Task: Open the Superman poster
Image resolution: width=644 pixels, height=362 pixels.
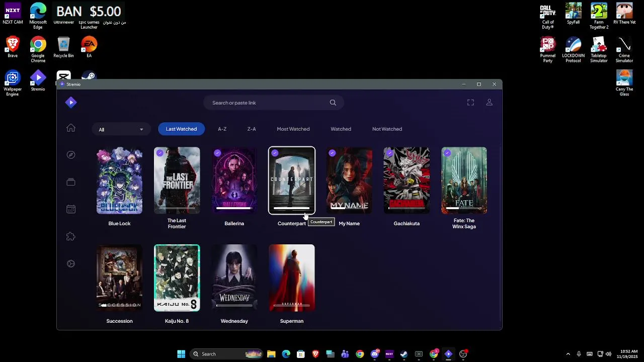Action: (292, 278)
